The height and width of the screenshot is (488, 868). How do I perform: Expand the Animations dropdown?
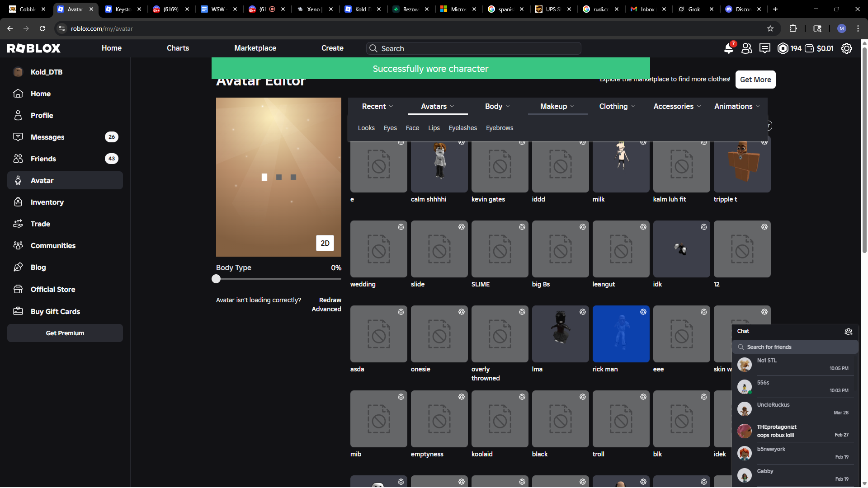coord(737,106)
